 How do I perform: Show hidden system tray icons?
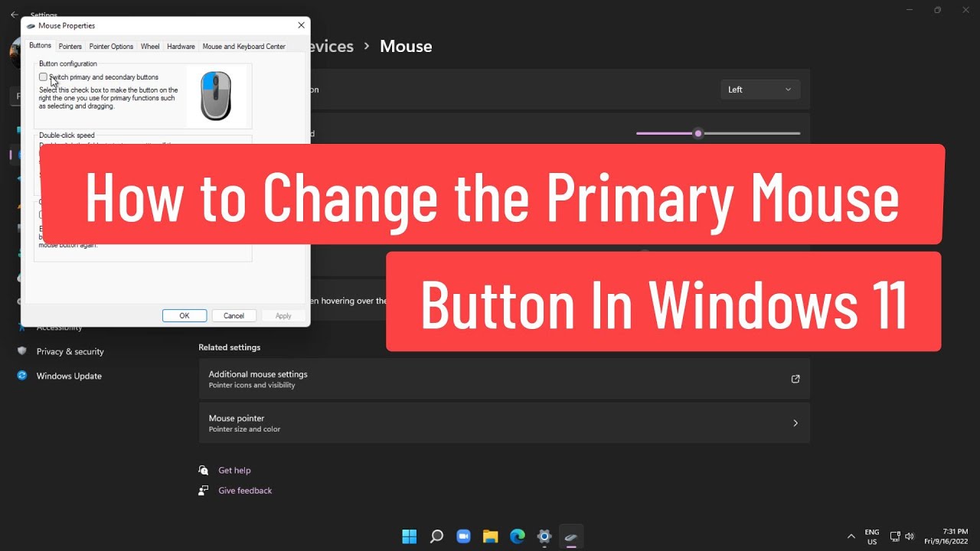pyautogui.click(x=851, y=536)
